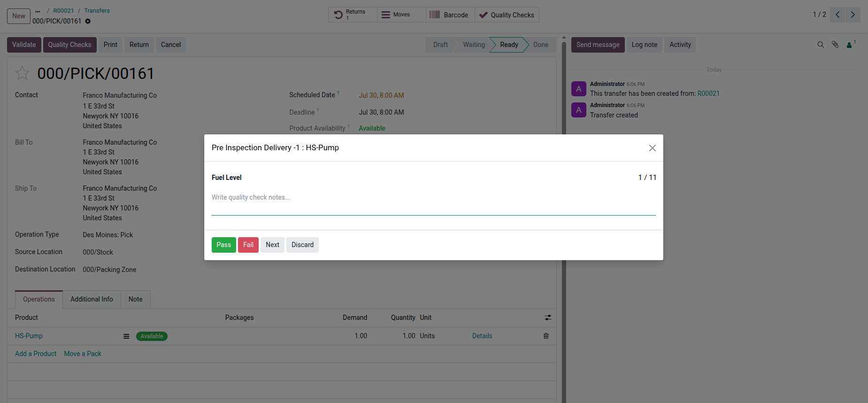Search messages in chatter
The image size is (868, 403).
821,45
